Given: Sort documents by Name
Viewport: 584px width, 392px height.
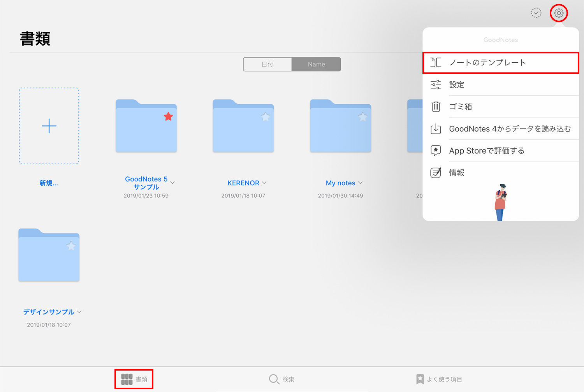Looking at the screenshot, I should (x=316, y=64).
